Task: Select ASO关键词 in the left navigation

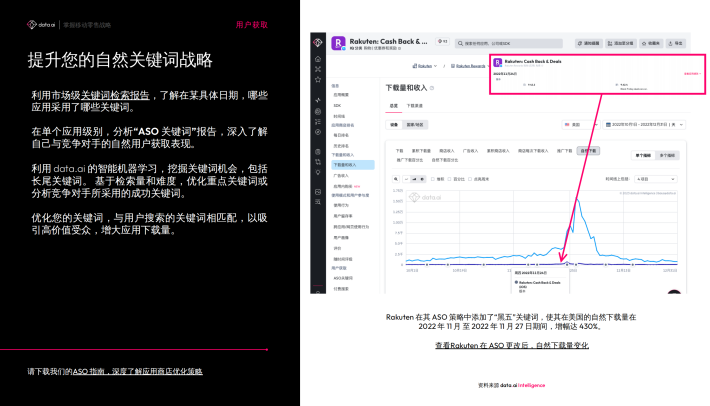Action: coord(343,278)
